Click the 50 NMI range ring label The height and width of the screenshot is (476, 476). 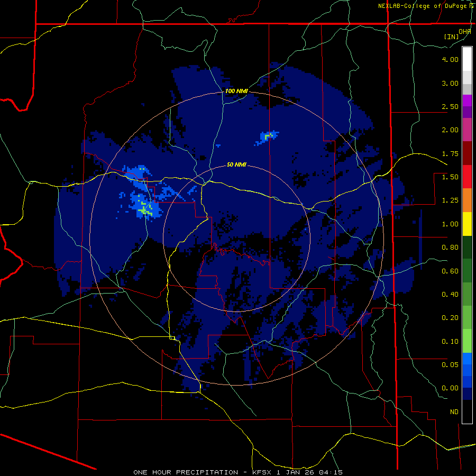coord(236,164)
